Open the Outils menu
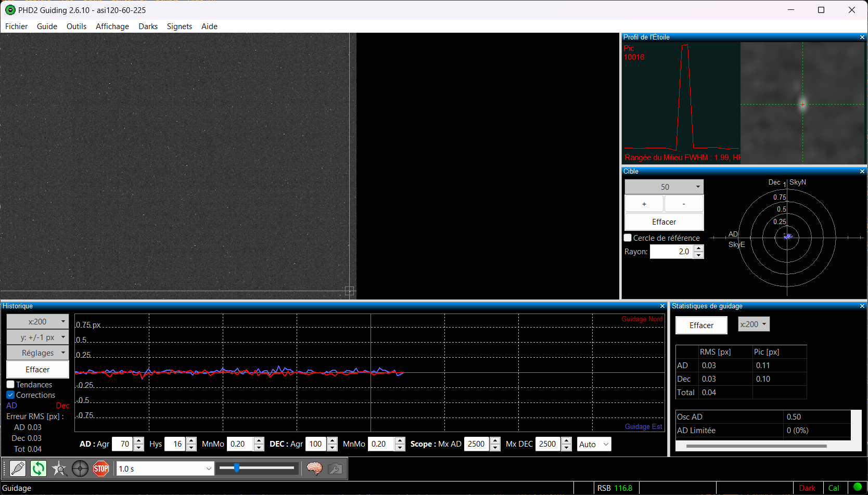The image size is (868, 495). [76, 27]
